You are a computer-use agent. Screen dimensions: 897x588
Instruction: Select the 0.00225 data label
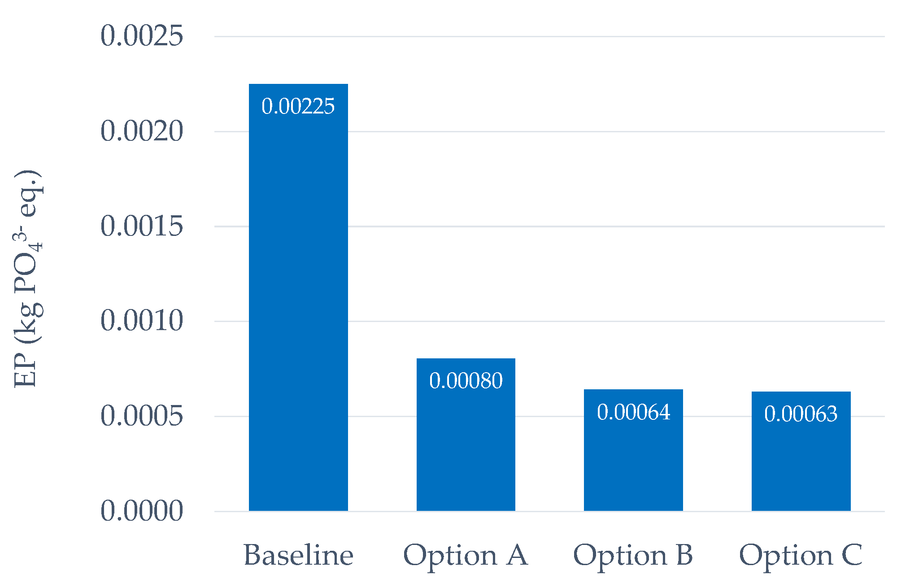click(298, 106)
